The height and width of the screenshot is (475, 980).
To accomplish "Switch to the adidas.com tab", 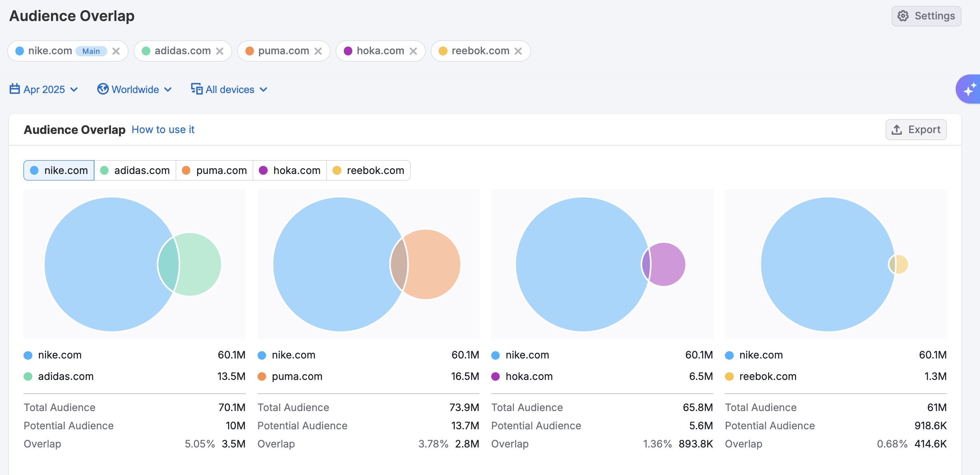I will (x=135, y=170).
